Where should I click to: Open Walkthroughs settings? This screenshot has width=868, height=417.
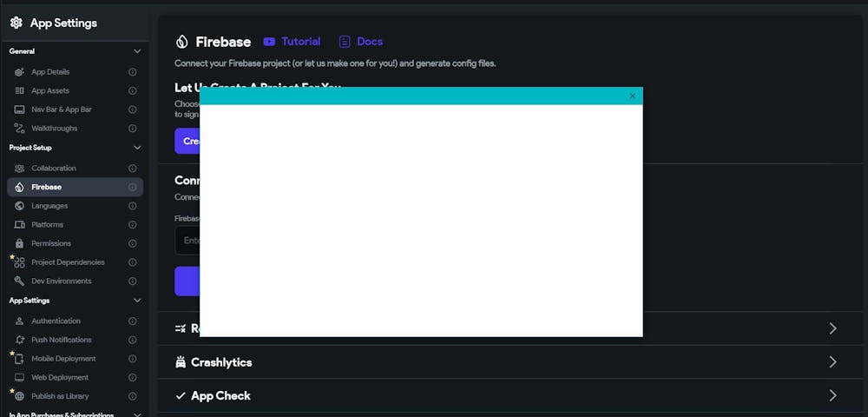[x=75, y=129]
